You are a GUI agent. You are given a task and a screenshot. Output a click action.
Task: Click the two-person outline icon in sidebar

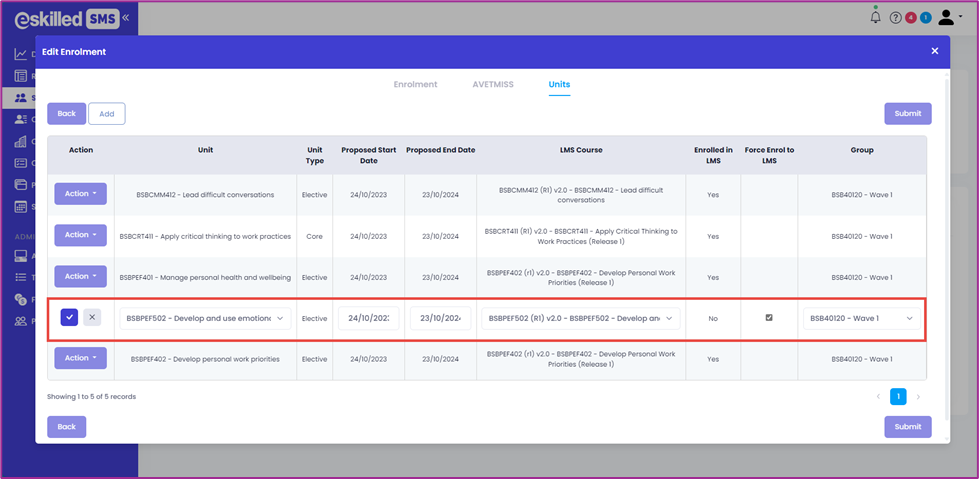(x=21, y=321)
